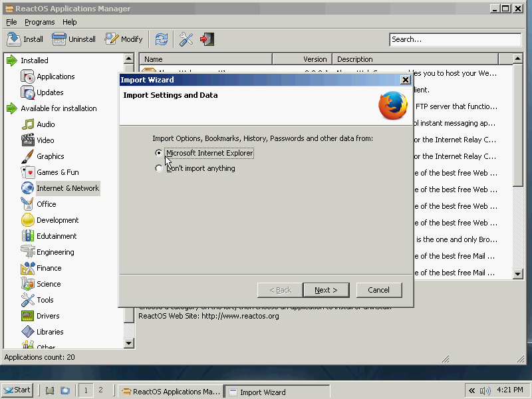The width and height of the screenshot is (532, 399).
Task: Click the Install toolbar icon
Action: pos(14,39)
